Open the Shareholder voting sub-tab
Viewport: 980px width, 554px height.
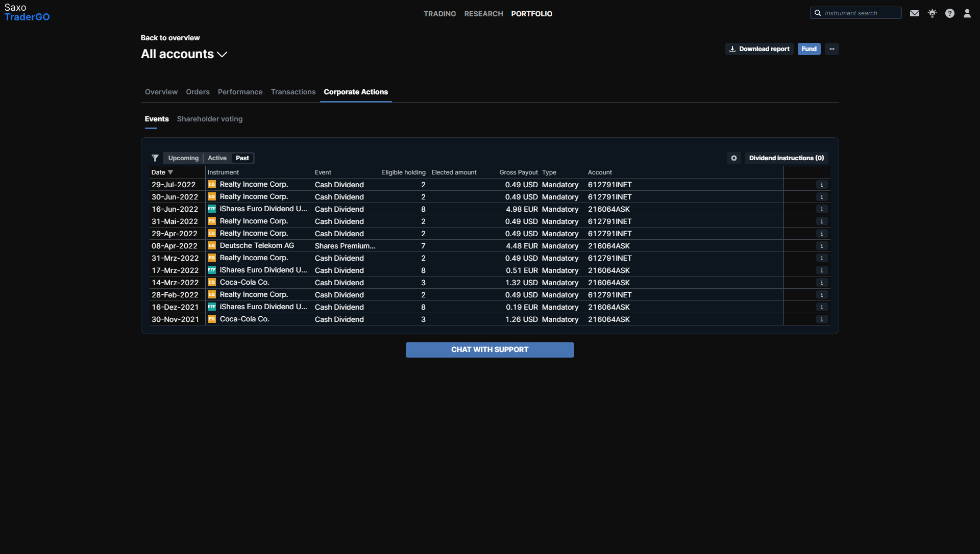click(210, 119)
